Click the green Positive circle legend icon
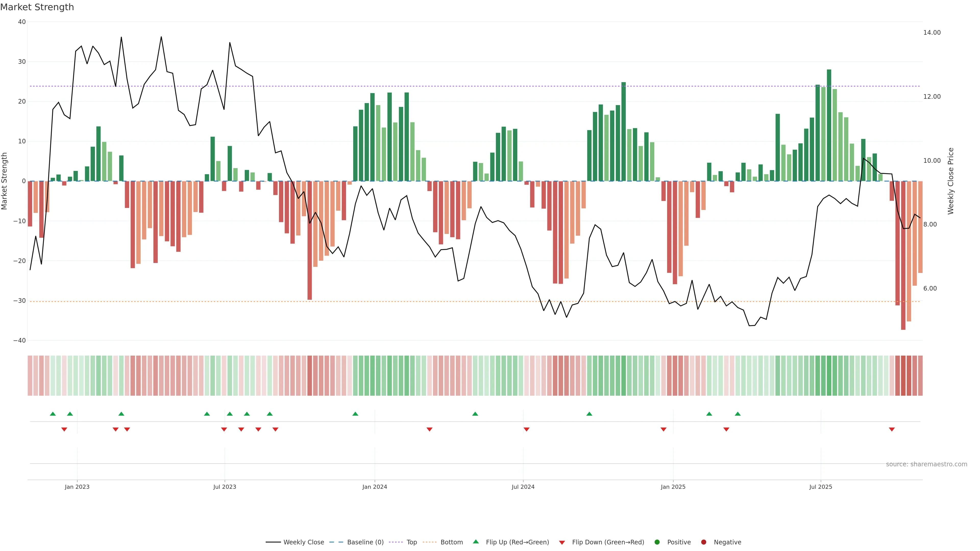 point(657,542)
